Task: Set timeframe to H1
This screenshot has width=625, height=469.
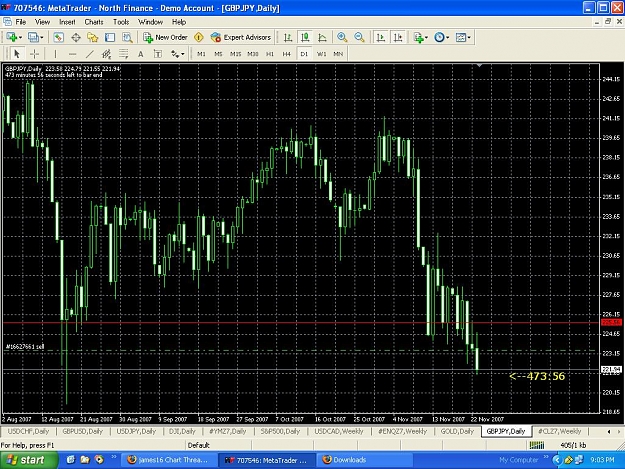Action: 270,54
